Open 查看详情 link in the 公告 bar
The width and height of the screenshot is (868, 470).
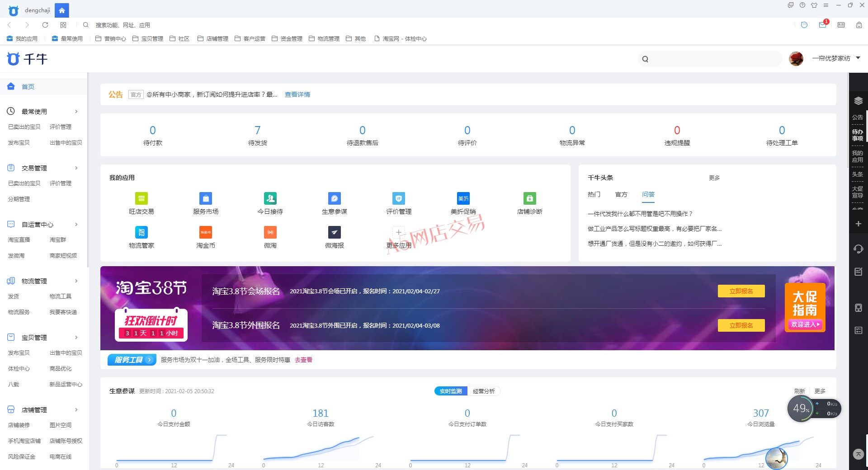pyautogui.click(x=297, y=94)
